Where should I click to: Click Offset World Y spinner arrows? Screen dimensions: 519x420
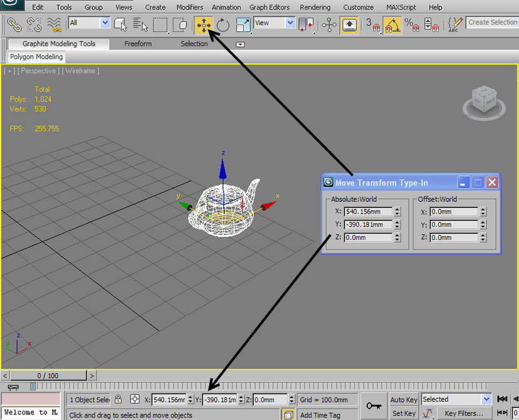483,224
